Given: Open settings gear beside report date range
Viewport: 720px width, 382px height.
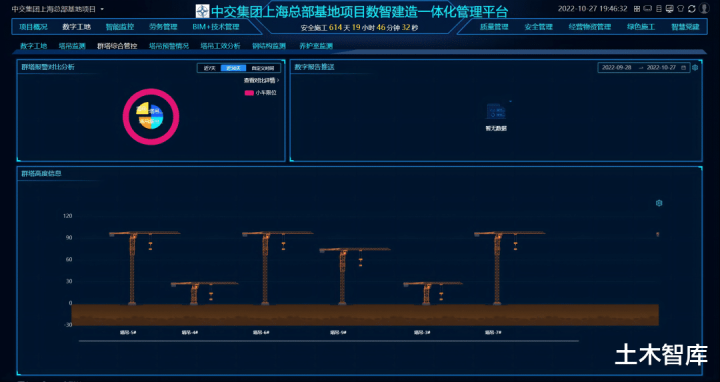Looking at the screenshot, I should coord(695,67).
